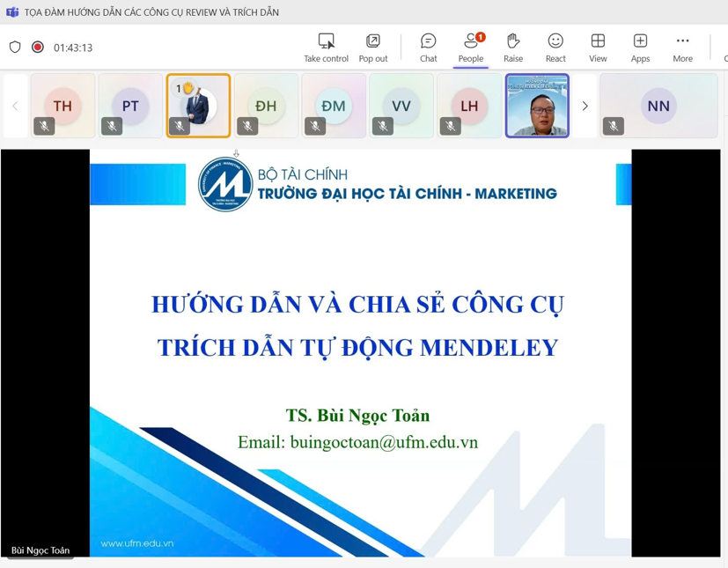
Task: Click the muted mic on VV tile
Action: 383,126
